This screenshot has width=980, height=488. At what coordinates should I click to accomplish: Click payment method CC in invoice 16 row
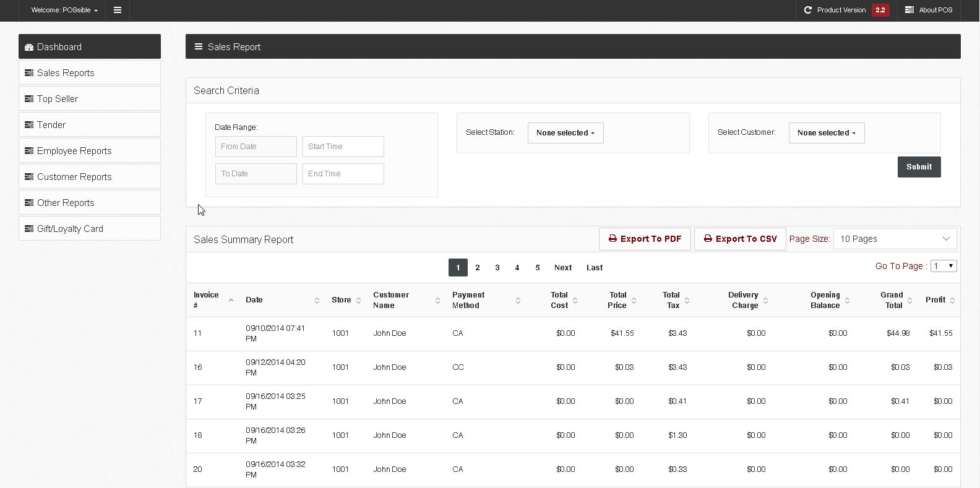pos(458,367)
